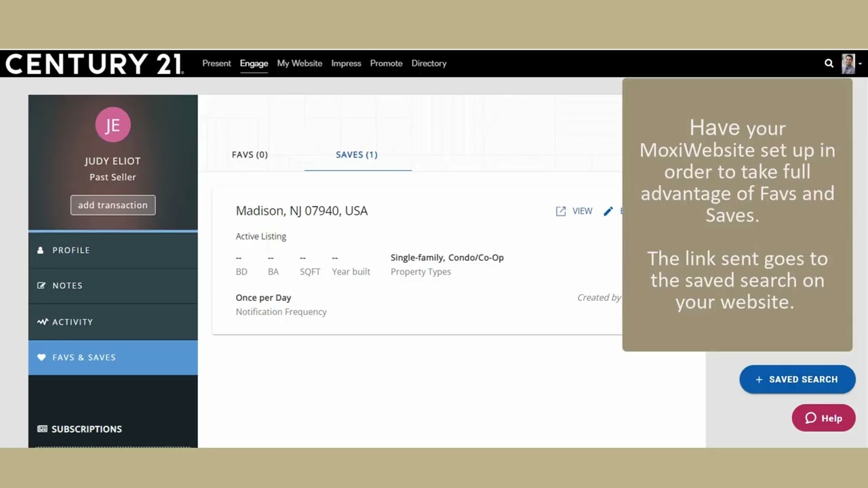The width and height of the screenshot is (868, 488).
Task: Open My Website in navigation
Action: point(300,63)
